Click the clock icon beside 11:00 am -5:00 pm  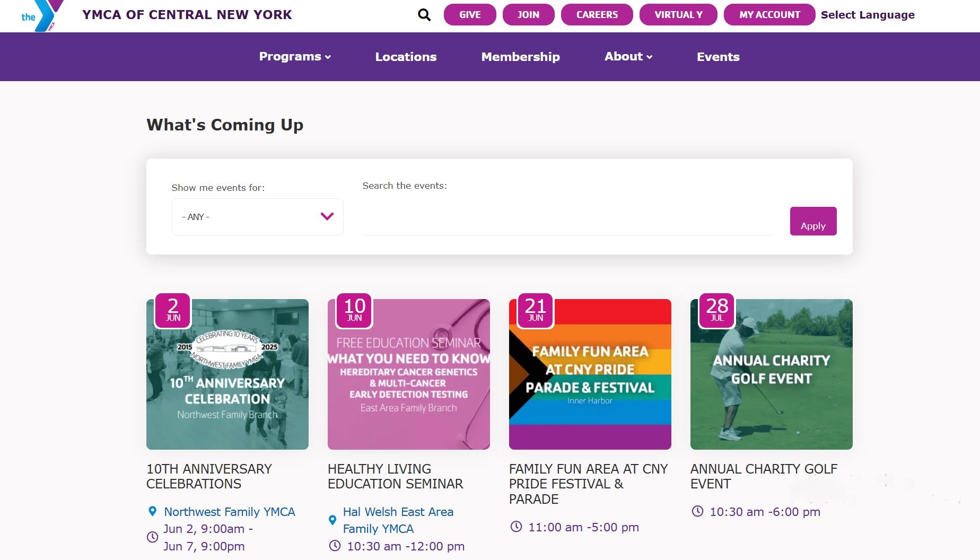[516, 527]
